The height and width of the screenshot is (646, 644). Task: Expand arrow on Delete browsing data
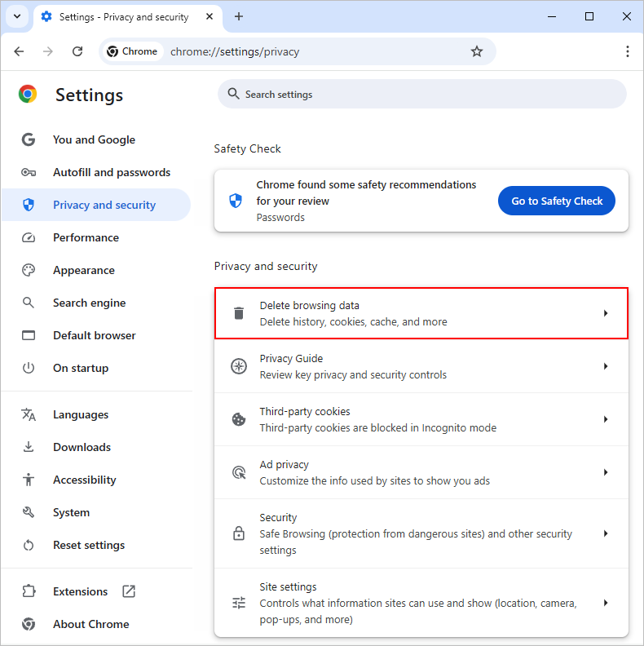[x=606, y=313]
